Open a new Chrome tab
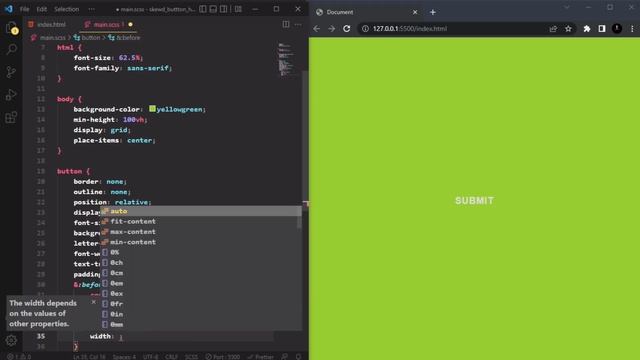Screen dimensions: 640x360 [x=433, y=12]
